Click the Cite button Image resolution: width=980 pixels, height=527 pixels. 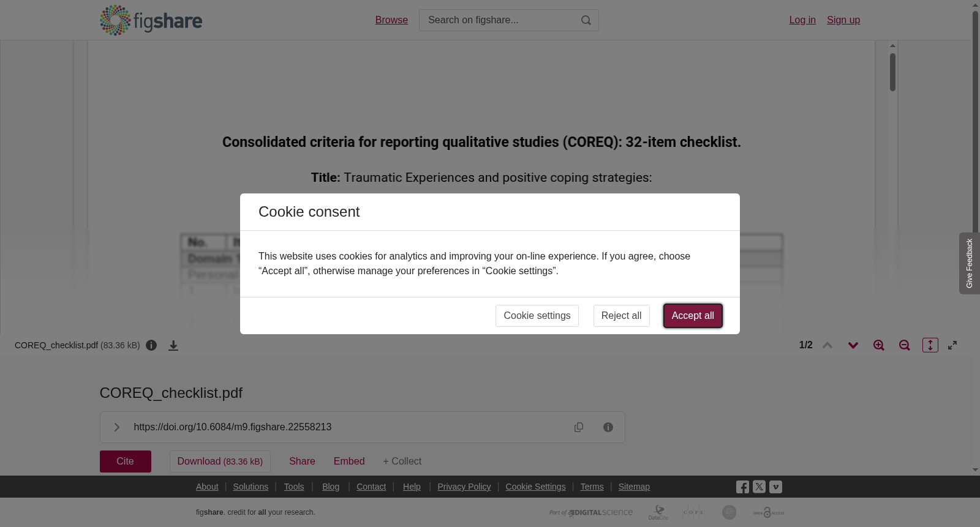pos(126,462)
